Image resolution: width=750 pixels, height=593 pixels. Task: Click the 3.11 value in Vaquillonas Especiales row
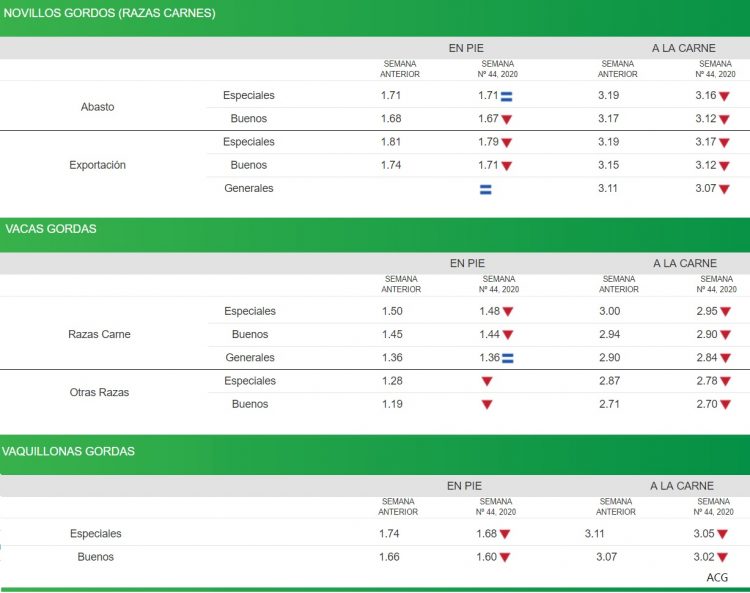[x=596, y=534]
